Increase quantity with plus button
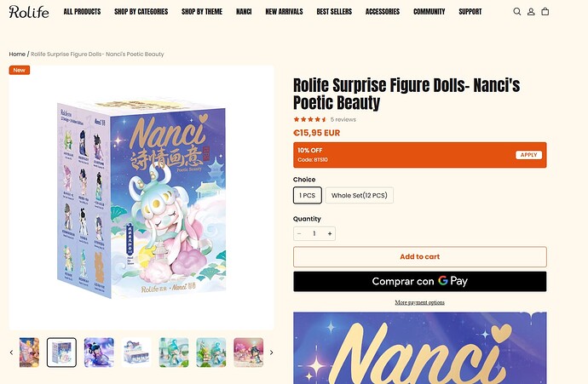 pos(330,233)
